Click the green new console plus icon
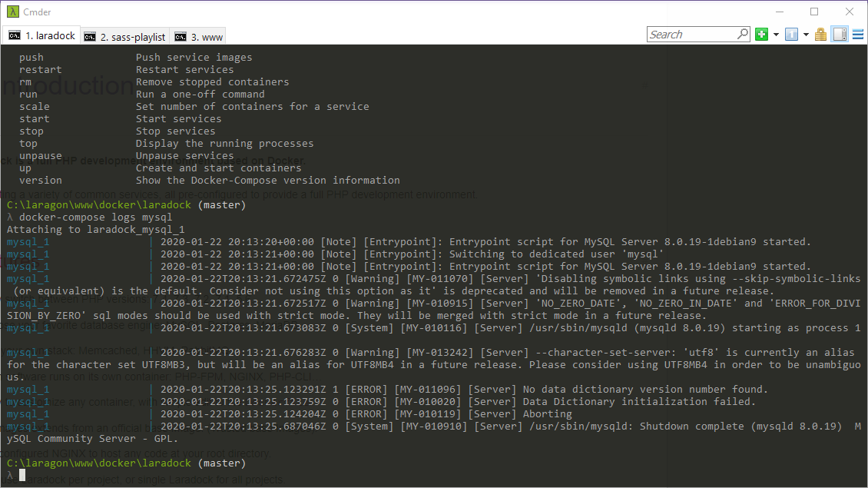The height and width of the screenshot is (488, 868). click(x=761, y=35)
